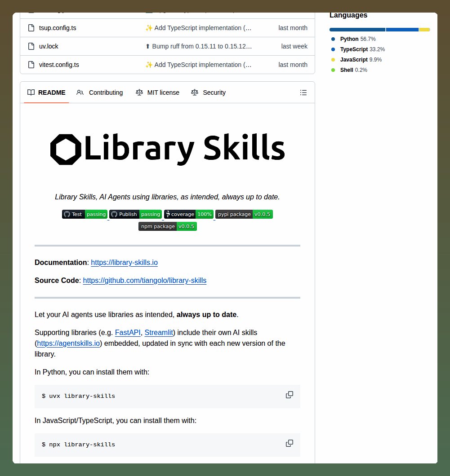Image resolution: width=450 pixels, height=476 pixels.
Task: Click the "last week" timestamp for uv.lock
Action: pyautogui.click(x=294, y=46)
